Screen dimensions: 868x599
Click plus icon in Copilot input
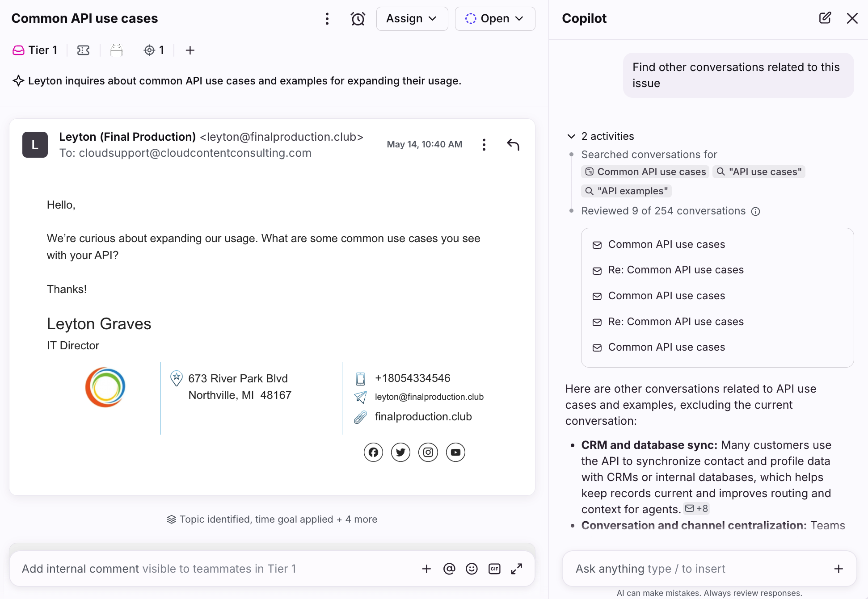(x=839, y=569)
